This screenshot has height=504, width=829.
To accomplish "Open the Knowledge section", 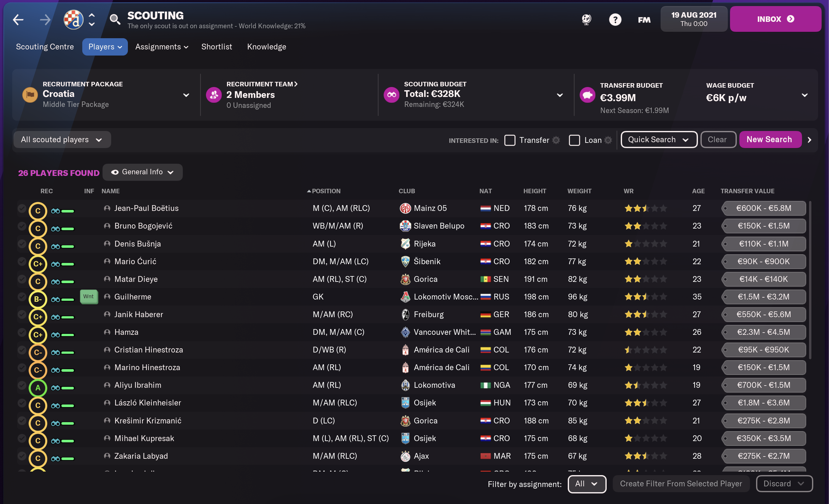I will [266, 47].
